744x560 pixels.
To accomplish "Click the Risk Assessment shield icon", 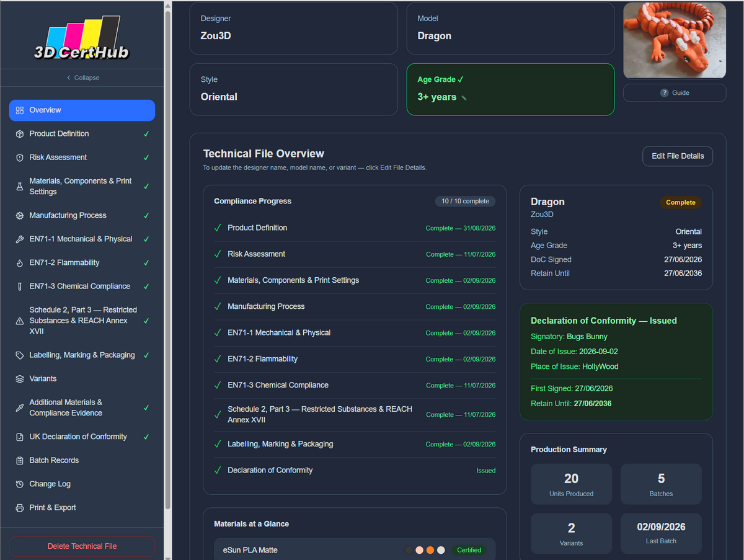I will [19, 158].
